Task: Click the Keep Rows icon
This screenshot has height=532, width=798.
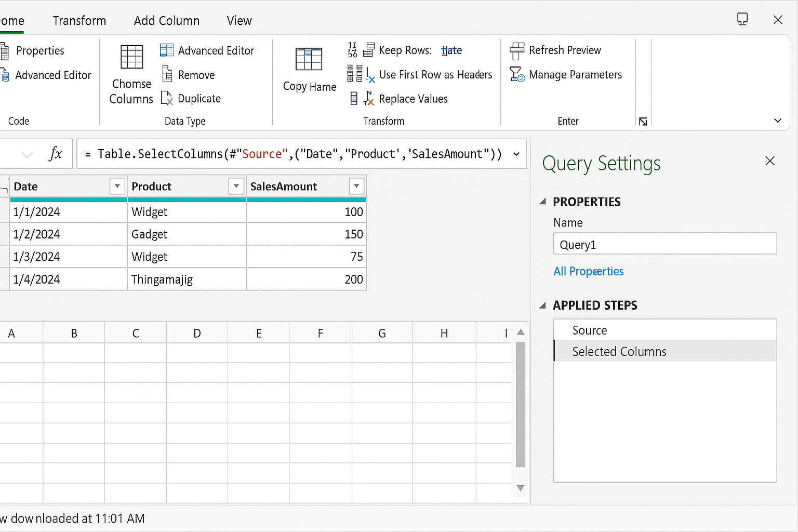Action: point(369,50)
